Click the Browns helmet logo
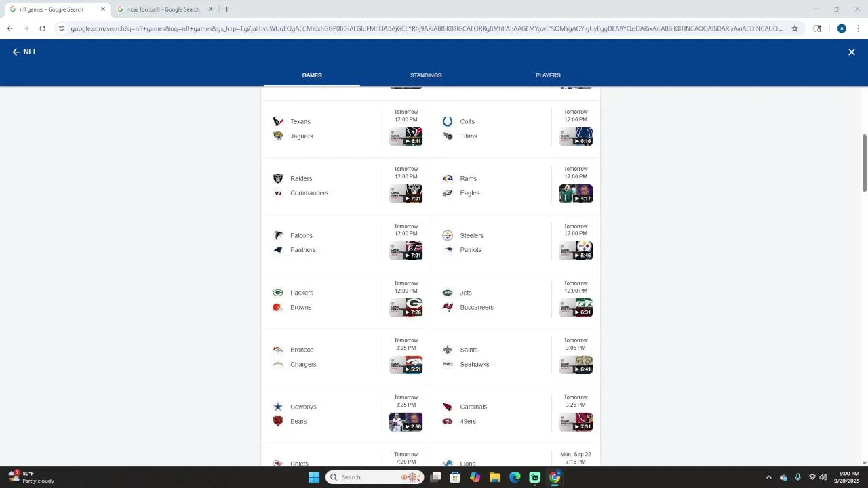Screen dimensions: 868x488 click(278, 307)
